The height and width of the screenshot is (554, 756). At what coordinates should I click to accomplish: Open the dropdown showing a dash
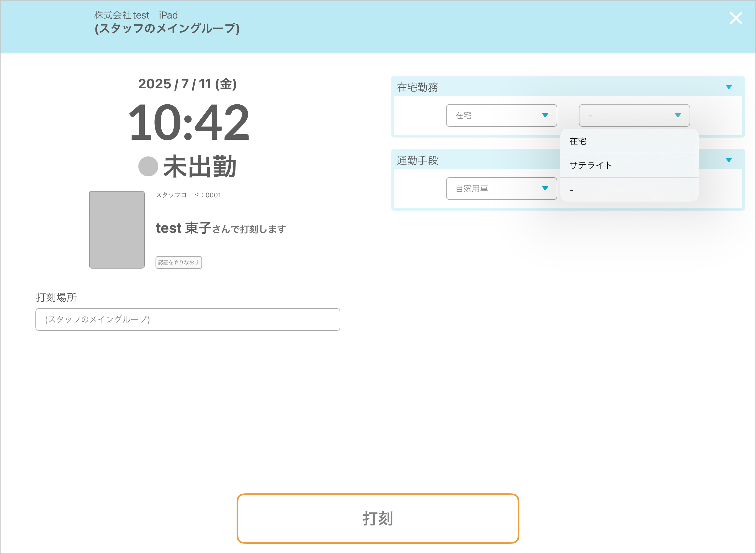pos(634,115)
